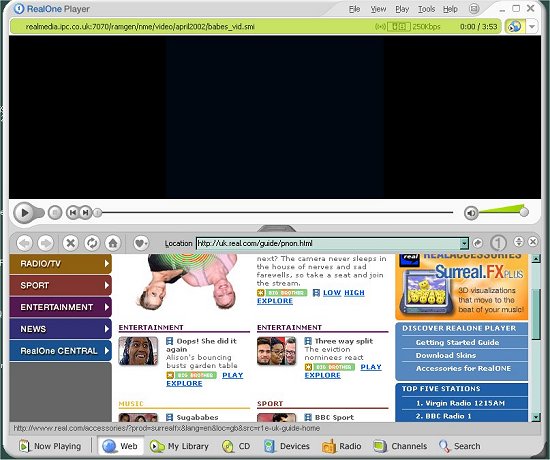Screen dimensions: 550x460
Task: Expand the SPORT category
Action: tap(61, 285)
